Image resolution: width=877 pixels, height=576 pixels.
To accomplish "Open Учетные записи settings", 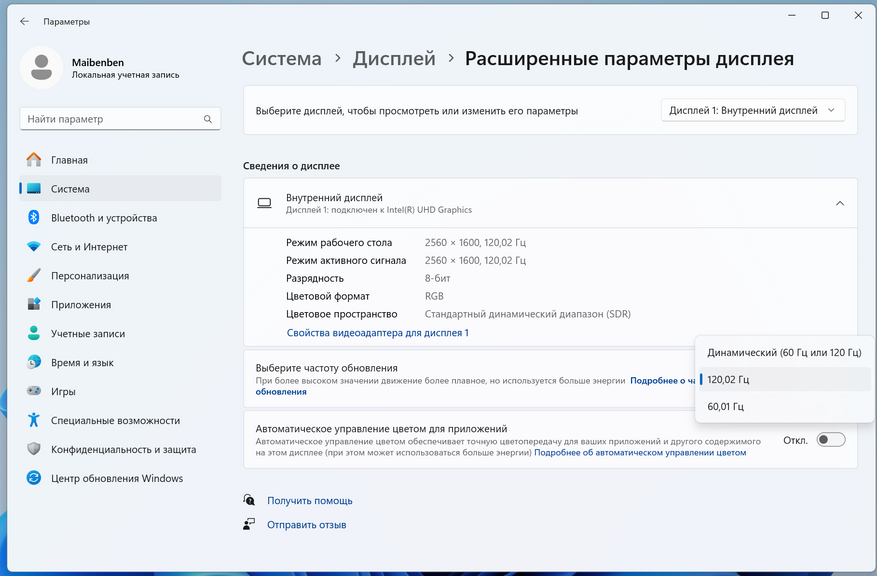I will click(x=120, y=333).
